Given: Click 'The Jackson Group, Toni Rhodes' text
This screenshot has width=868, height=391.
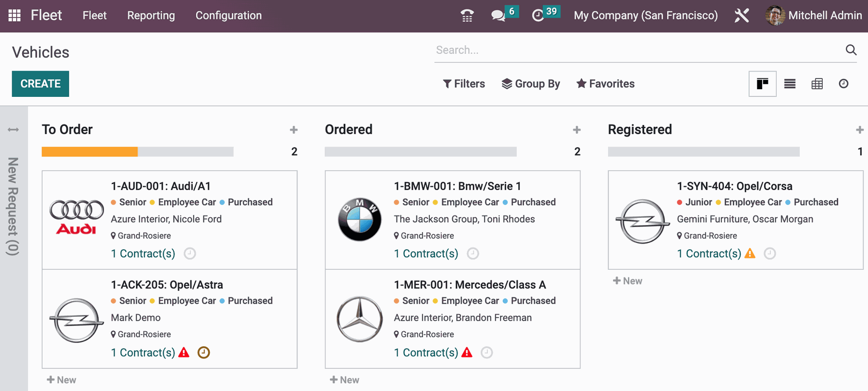Looking at the screenshot, I should pos(464,219).
